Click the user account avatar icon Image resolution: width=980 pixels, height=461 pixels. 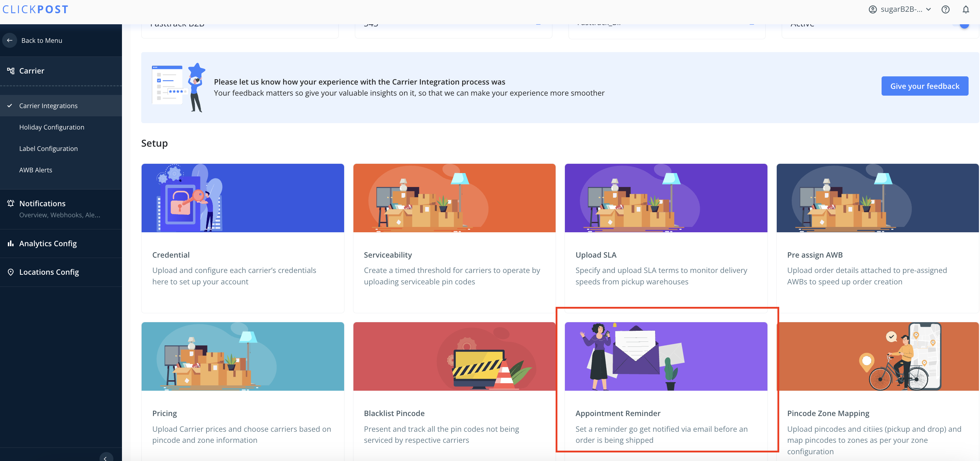pyautogui.click(x=873, y=10)
